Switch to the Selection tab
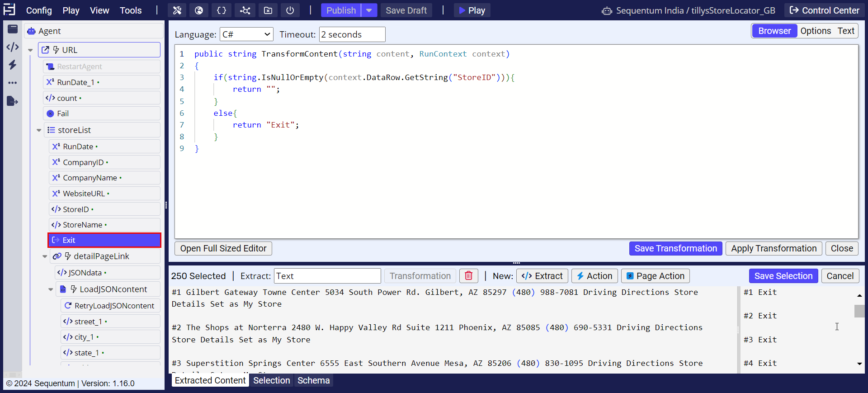The image size is (868, 393). pyautogui.click(x=271, y=380)
